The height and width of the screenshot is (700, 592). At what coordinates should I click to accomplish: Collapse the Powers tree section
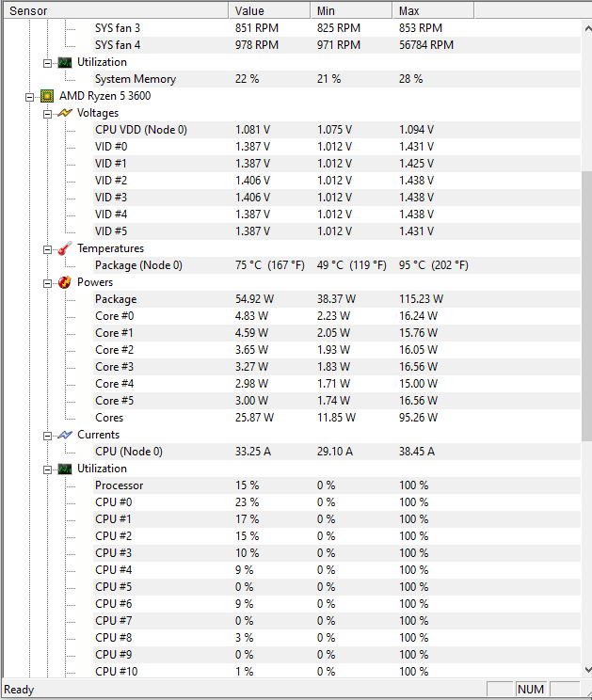(47, 283)
